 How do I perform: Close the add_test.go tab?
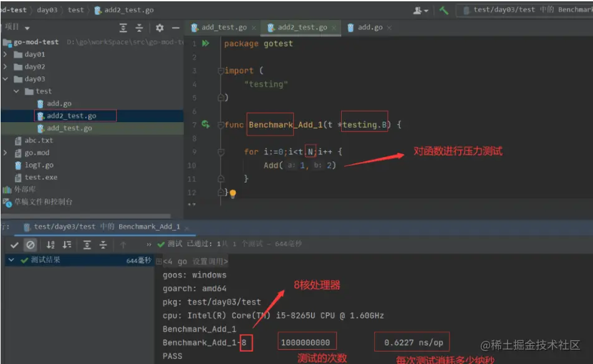pyautogui.click(x=254, y=28)
